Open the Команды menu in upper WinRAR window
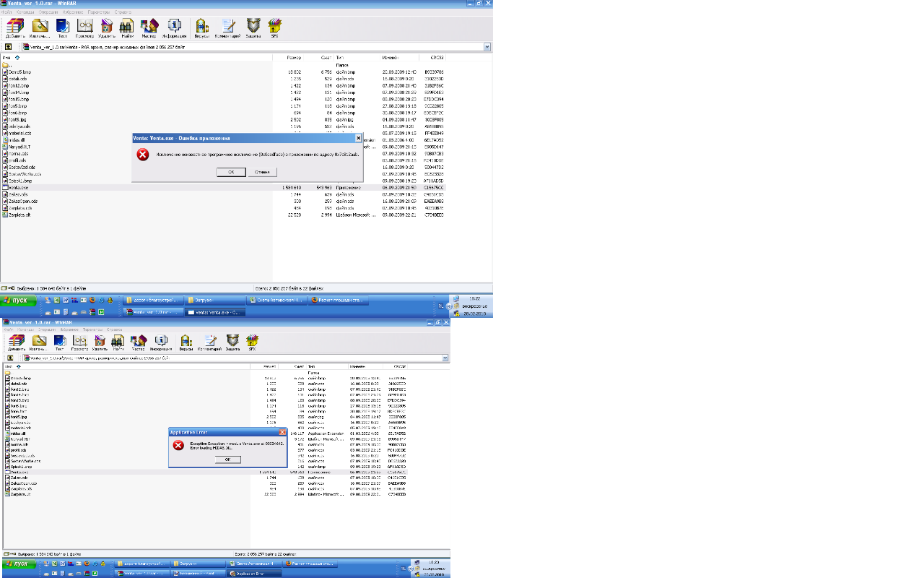This screenshot has width=924, height=578. (25, 12)
